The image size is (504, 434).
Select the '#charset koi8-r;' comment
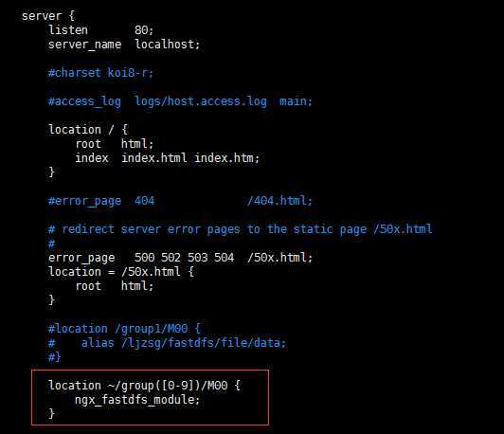click(100, 73)
